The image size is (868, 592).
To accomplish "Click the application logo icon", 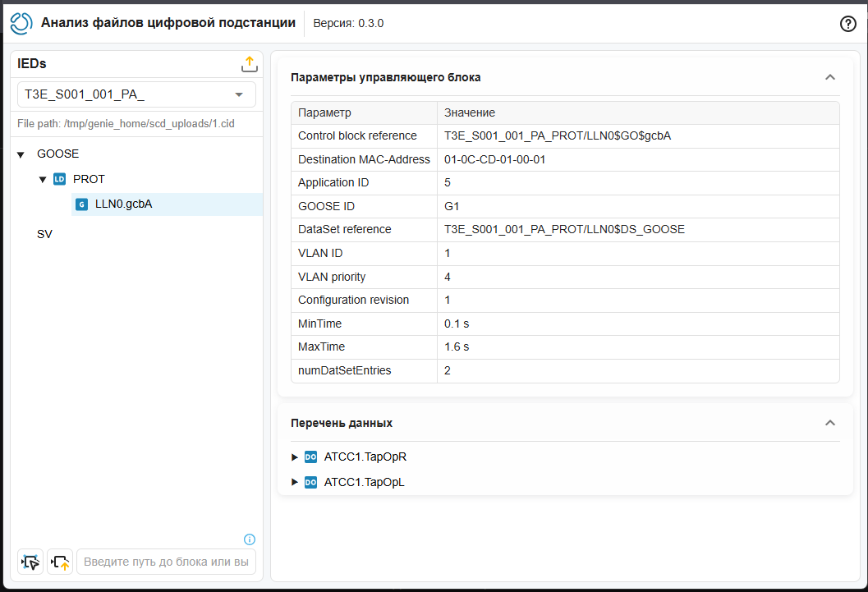I will (x=21, y=24).
